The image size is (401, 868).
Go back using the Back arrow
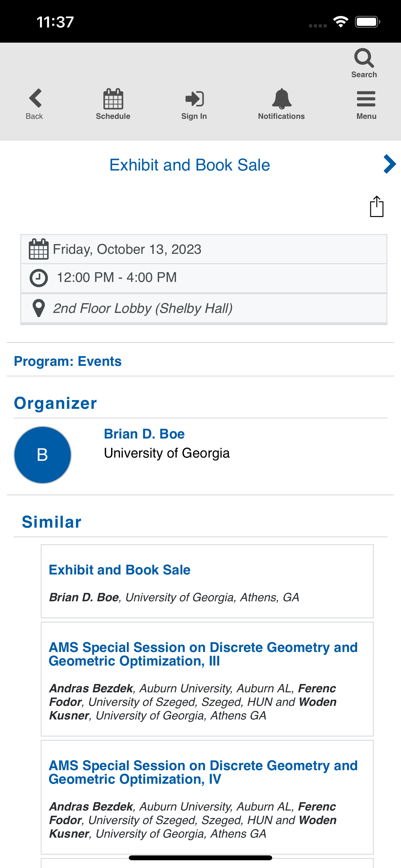(x=35, y=98)
